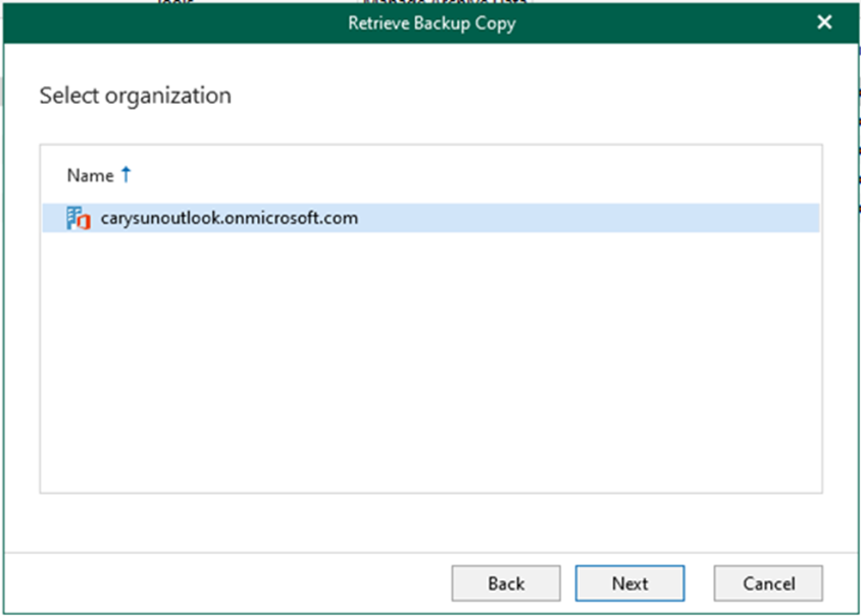Click the Microsoft 365 organization icon
The image size is (861, 616).
(x=78, y=218)
